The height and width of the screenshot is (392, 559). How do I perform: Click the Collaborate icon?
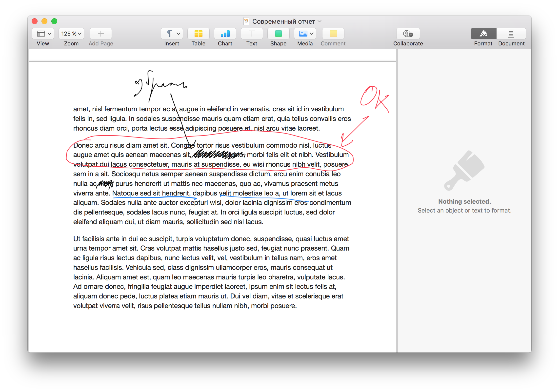408,34
